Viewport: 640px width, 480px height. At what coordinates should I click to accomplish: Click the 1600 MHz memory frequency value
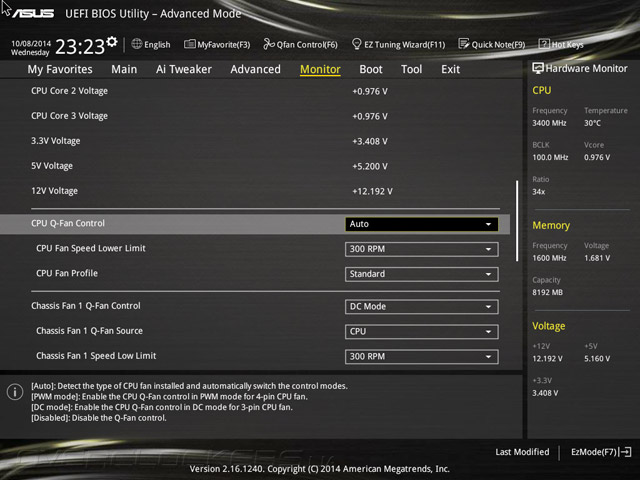point(549,258)
